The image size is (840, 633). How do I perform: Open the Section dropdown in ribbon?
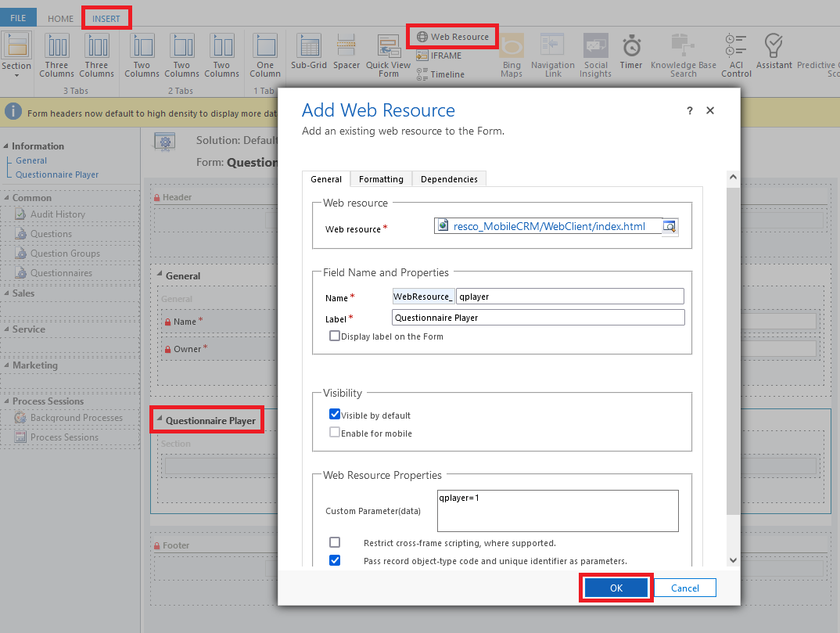(16, 67)
